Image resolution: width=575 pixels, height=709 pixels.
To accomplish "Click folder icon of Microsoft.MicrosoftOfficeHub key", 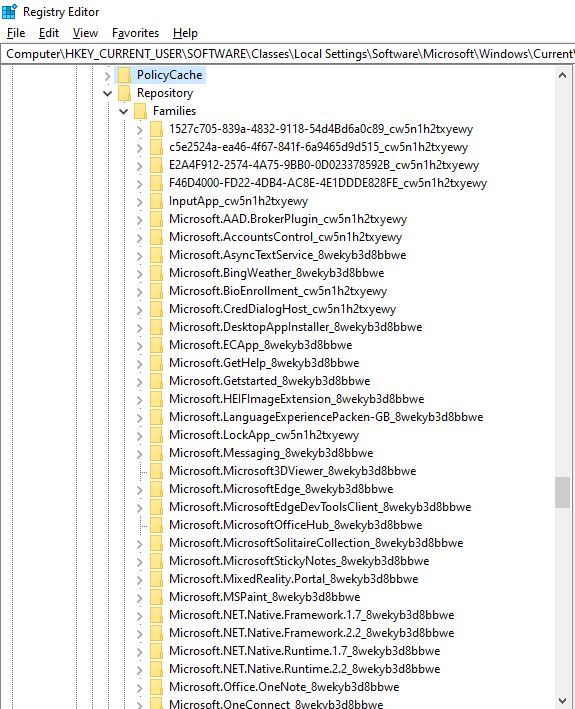I will click(156, 525).
